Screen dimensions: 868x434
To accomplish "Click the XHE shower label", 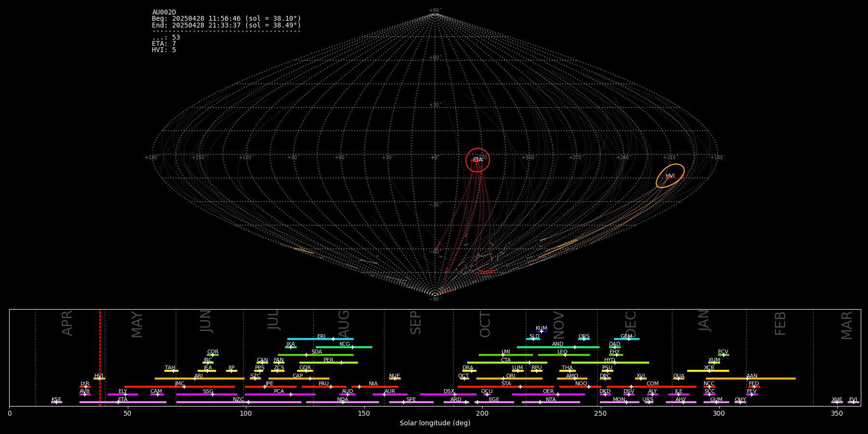I will point(837,400).
